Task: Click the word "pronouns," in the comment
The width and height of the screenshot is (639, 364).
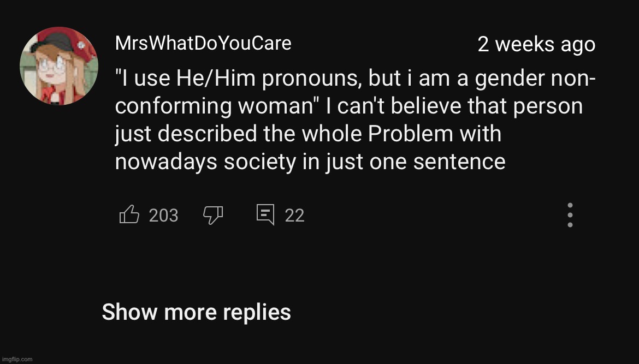Action: 312,79
